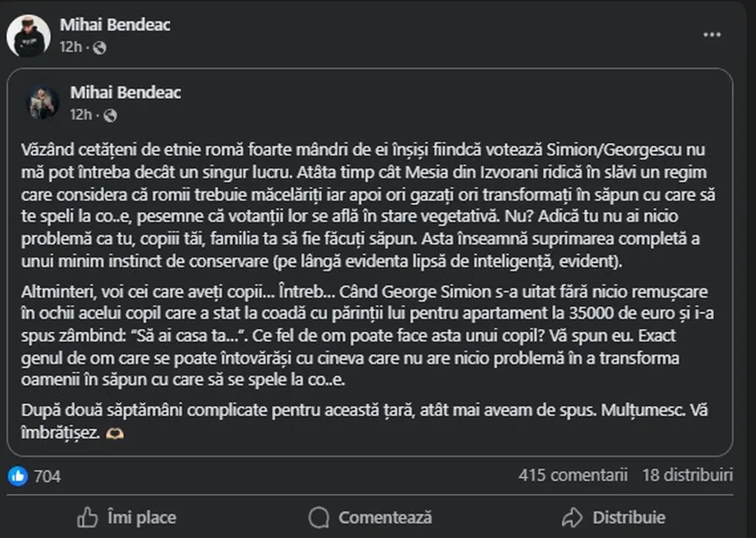Open the Mihai Bendeac name inside the shared post
This screenshot has height=538, width=756.
[x=125, y=92]
